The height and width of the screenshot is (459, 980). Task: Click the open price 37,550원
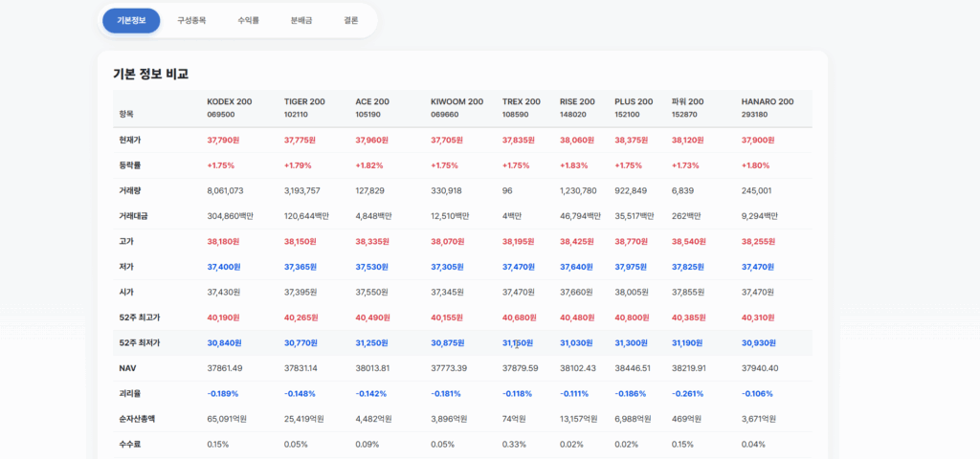point(372,293)
